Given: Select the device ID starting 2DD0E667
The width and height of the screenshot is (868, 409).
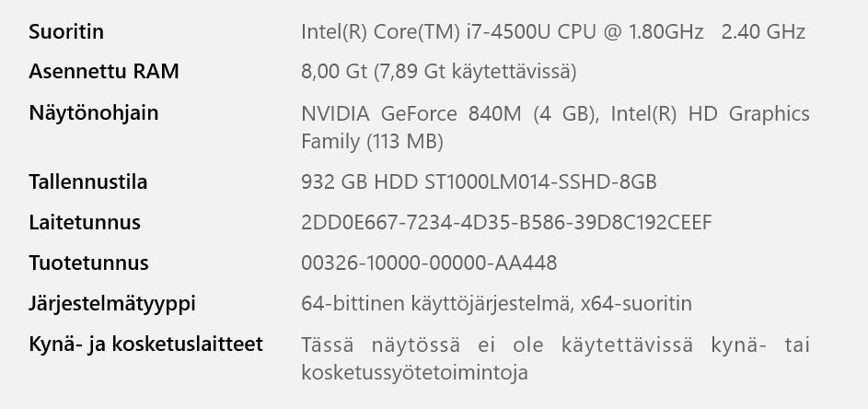Looking at the screenshot, I should [506, 222].
